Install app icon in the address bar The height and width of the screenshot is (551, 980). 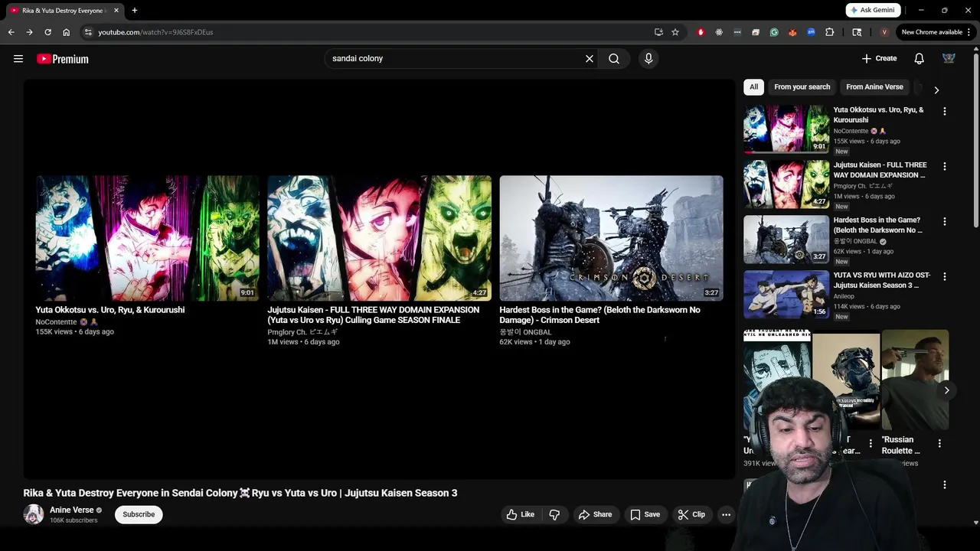coord(658,32)
